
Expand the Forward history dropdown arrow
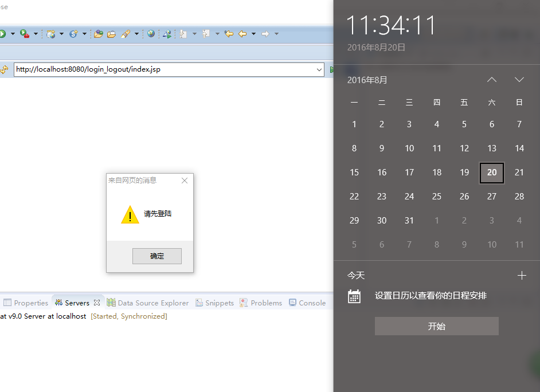(x=276, y=34)
